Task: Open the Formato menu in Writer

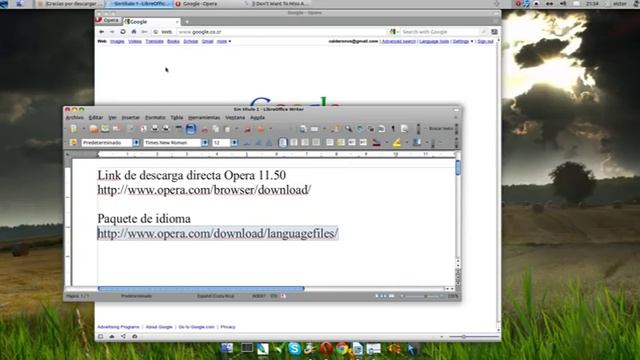Action: [155, 118]
